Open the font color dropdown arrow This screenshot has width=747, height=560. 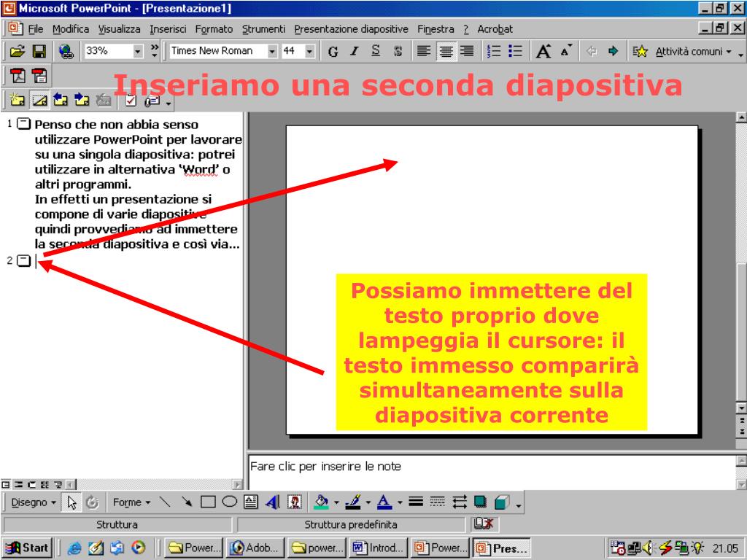(400, 502)
